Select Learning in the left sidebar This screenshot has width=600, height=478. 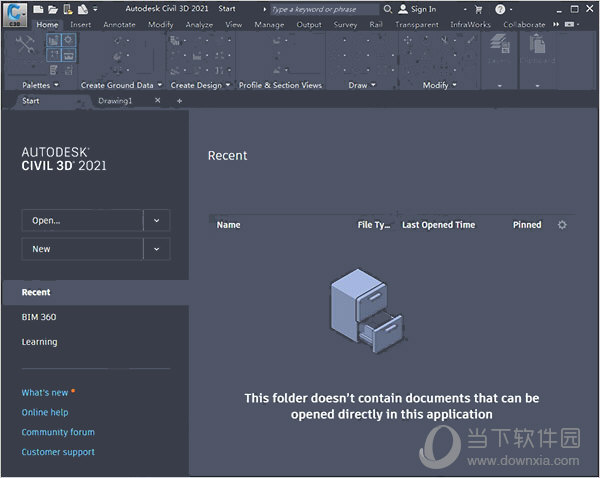click(39, 342)
